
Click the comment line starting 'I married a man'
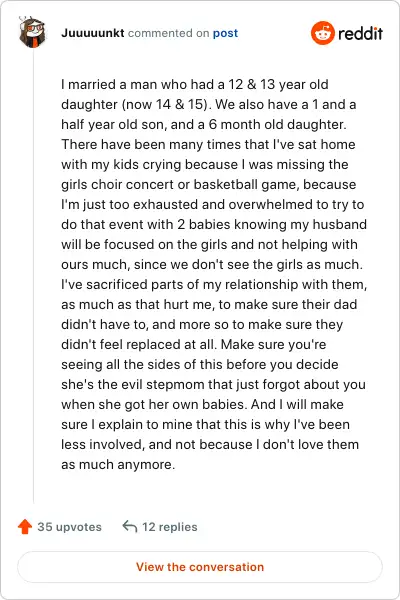194,84
